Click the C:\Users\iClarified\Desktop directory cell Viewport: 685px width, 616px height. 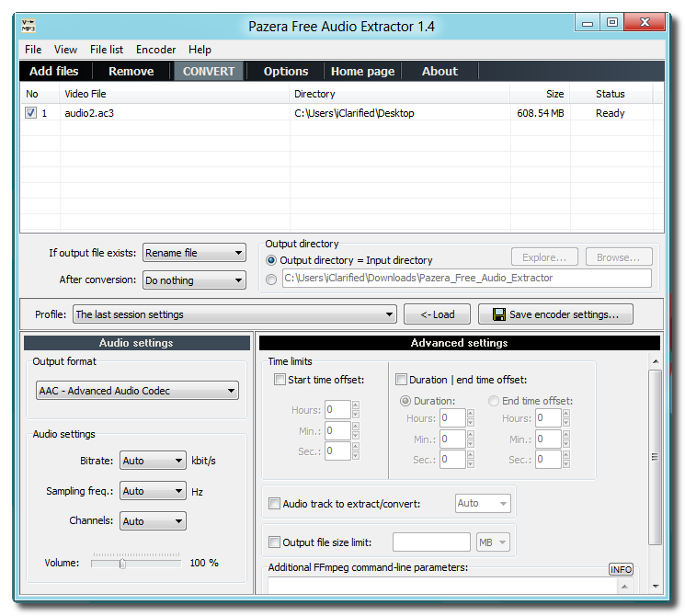point(354,113)
